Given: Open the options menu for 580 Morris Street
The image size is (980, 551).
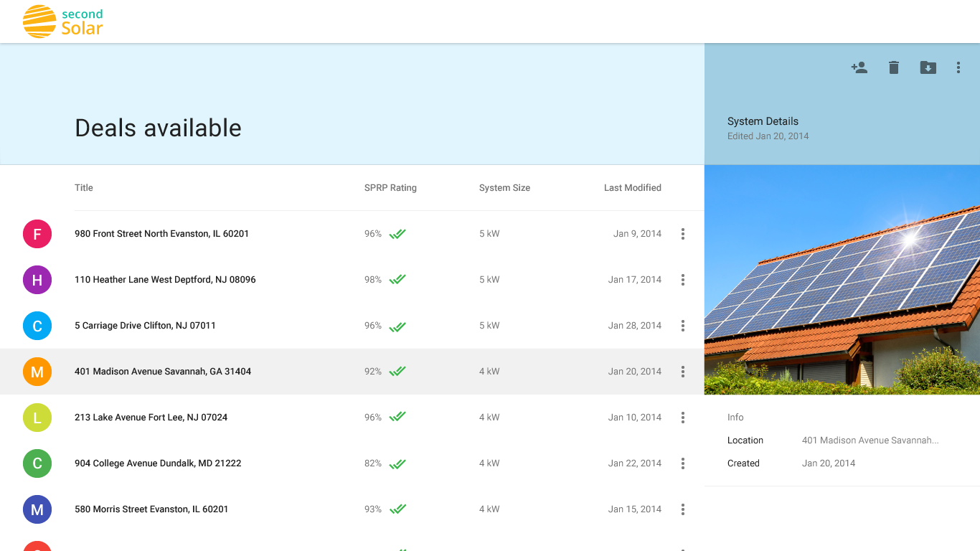Looking at the screenshot, I should [682, 509].
